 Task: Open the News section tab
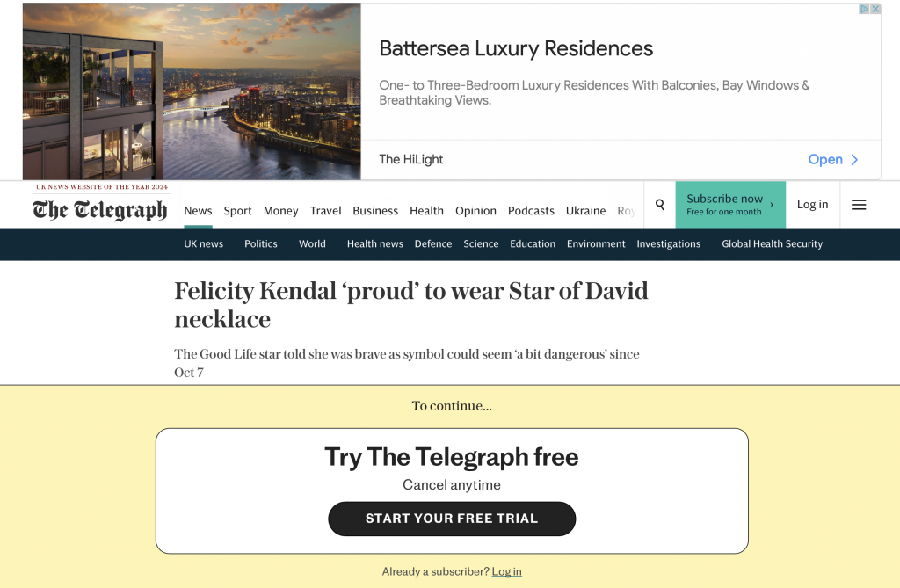[x=198, y=211]
